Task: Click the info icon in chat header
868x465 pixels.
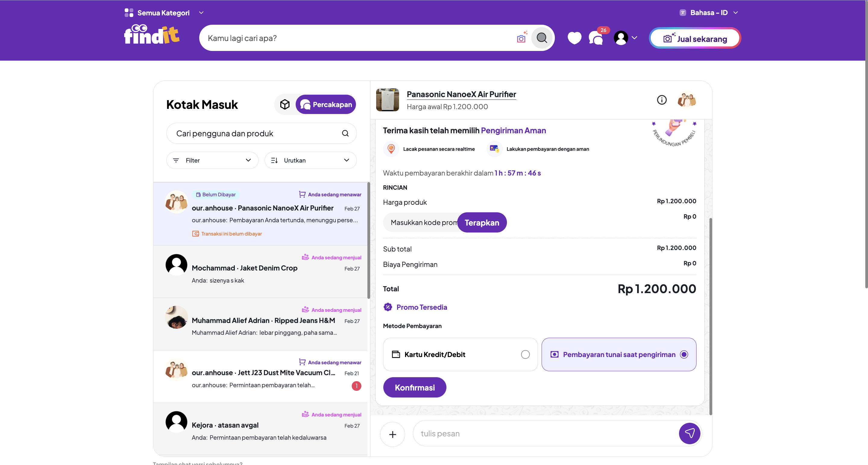Action: [x=662, y=100]
